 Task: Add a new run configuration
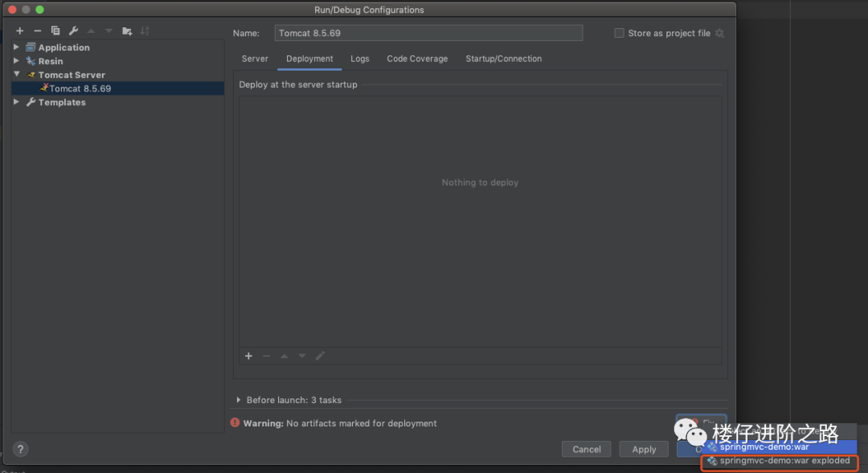20,31
